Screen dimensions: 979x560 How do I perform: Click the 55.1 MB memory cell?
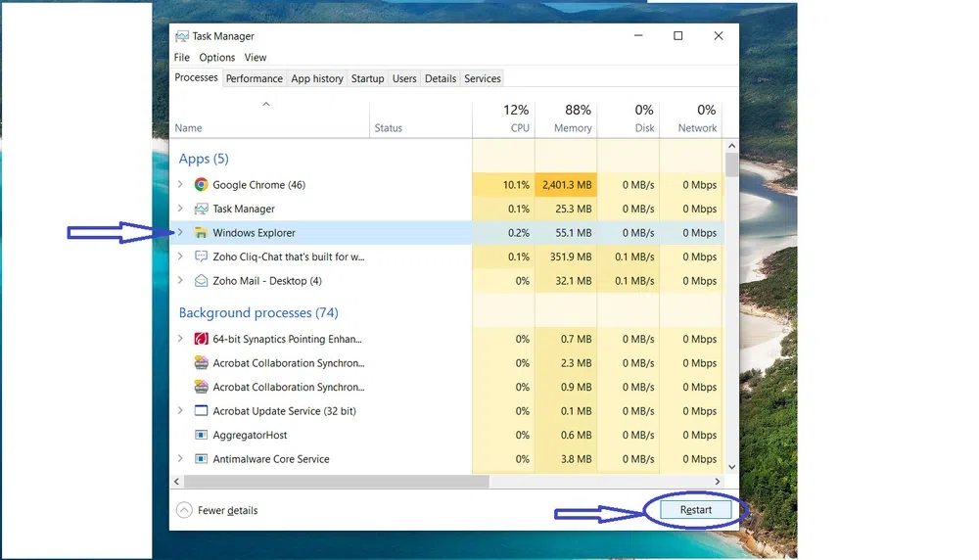[x=566, y=233]
